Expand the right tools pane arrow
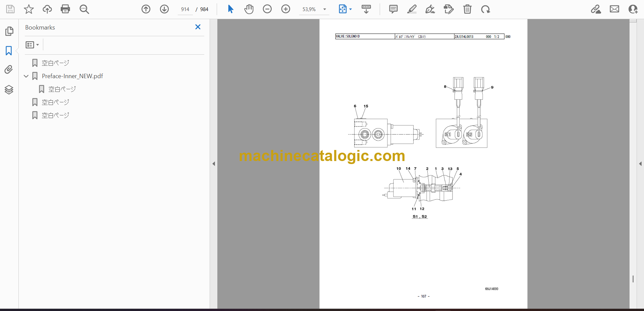 (x=640, y=164)
